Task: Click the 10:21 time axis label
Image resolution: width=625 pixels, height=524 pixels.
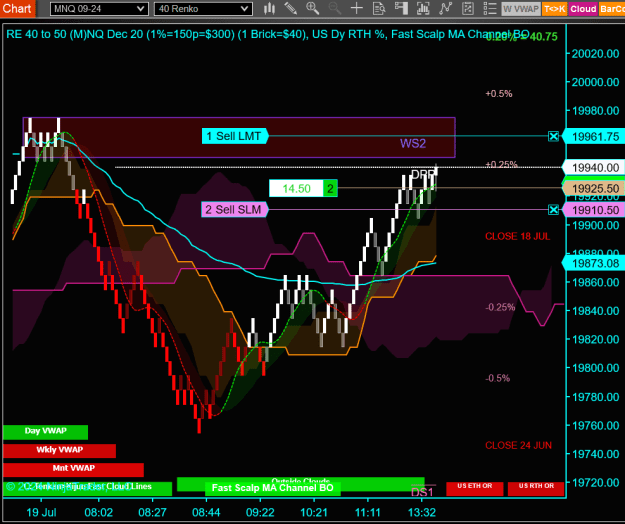Action: [x=314, y=512]
